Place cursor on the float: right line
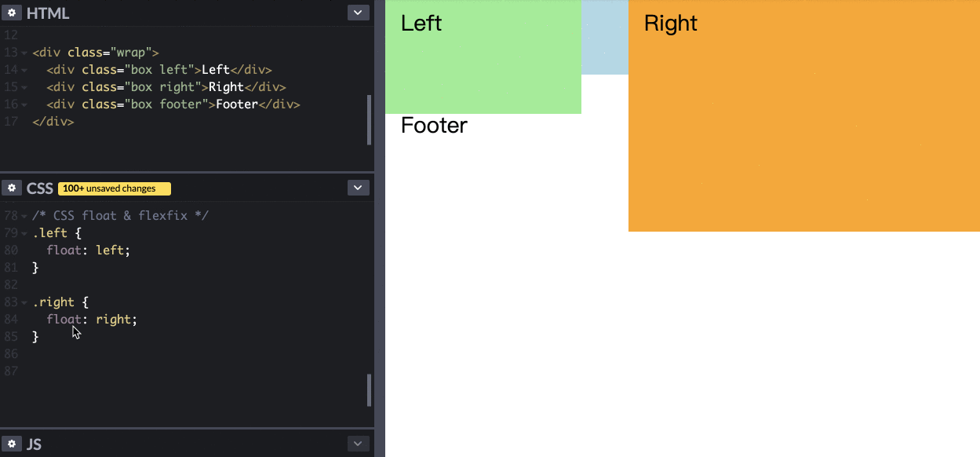The width and height of the screenshot is (980, 457). (92, 320)
